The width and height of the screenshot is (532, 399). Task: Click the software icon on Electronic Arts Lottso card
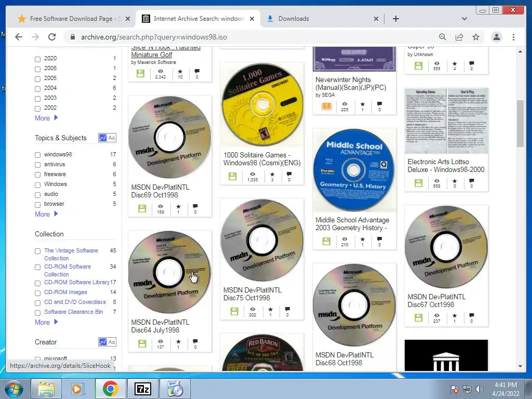pos(419,183)
